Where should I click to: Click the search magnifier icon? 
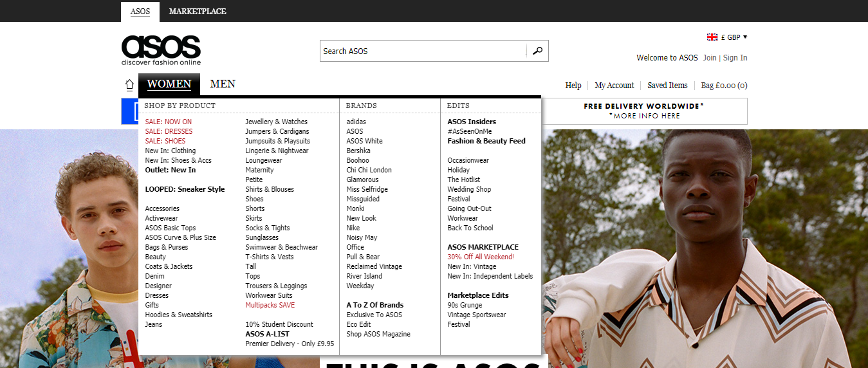[537, 51]
